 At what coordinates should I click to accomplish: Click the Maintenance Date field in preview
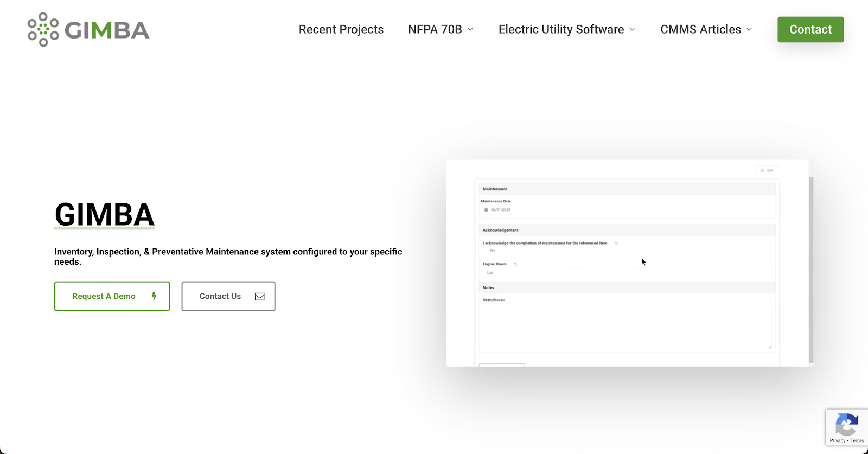click(x=553, y=209)
